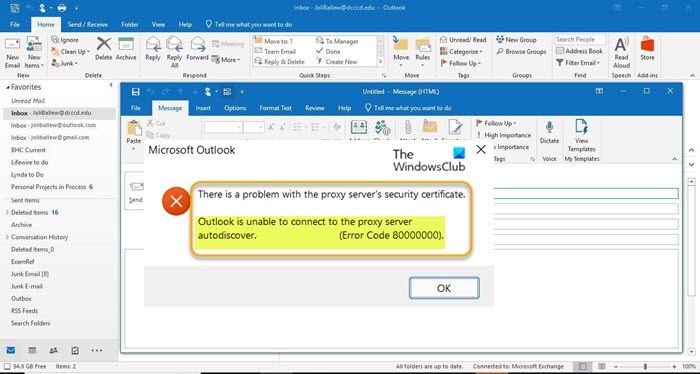This screenshot has height=374, width=700.
Task: Select the Junk Email [8] folder
Action: point(30,274)
